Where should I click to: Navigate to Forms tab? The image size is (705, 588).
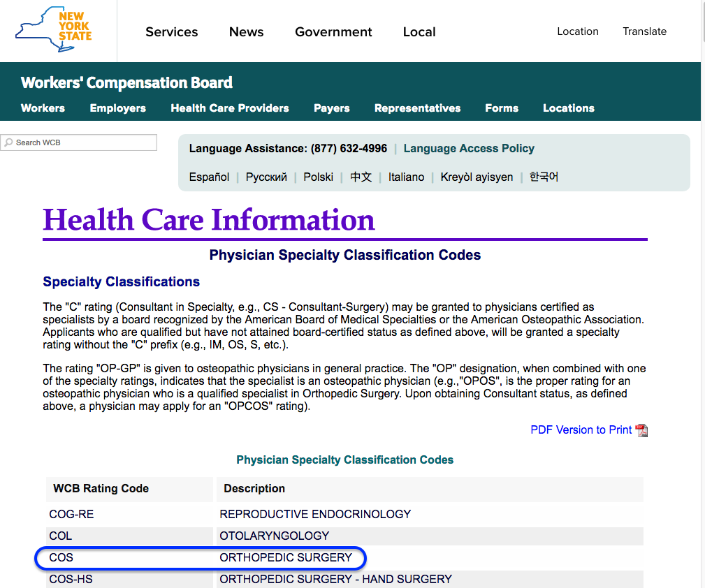click(x=501, y=108)
